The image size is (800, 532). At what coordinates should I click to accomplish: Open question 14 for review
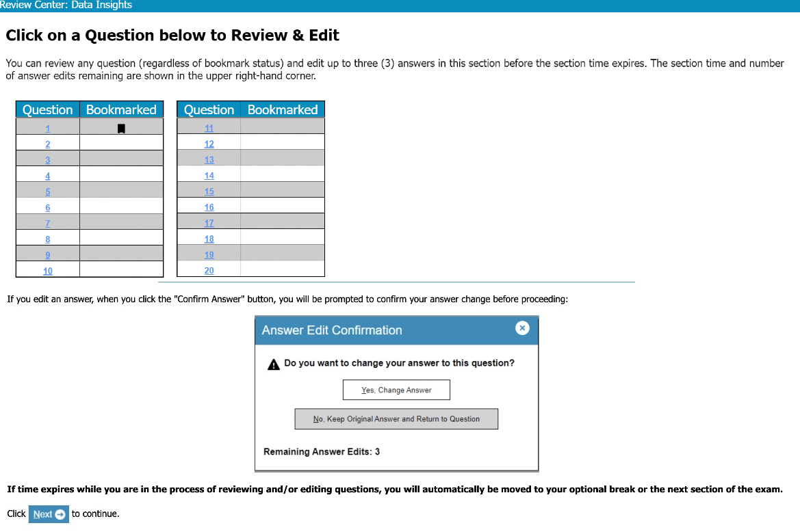point(209,175)
